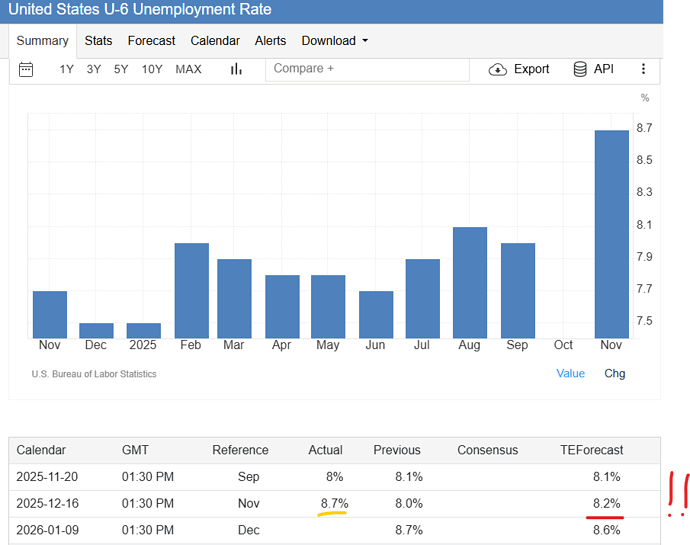Click the chart type bar icon
Screen dimensions: 690x545
click(x=237, y=69)
